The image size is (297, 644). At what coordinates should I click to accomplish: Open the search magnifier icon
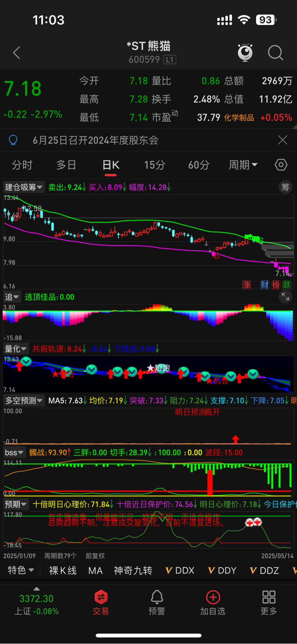[275, 53]
